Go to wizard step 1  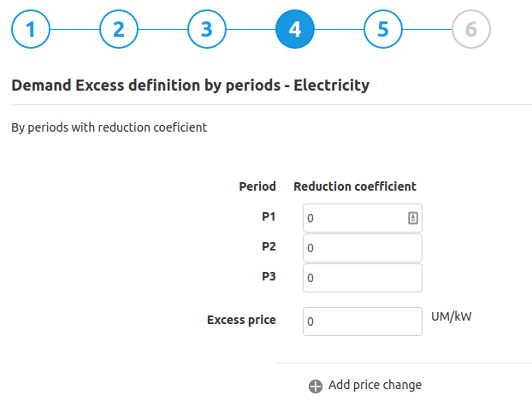(31, 29)
